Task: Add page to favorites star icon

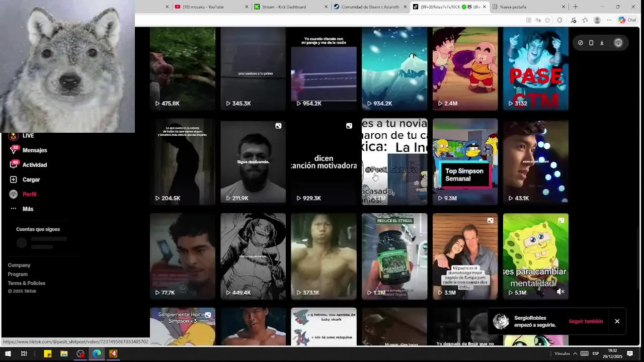Action: 547,20
